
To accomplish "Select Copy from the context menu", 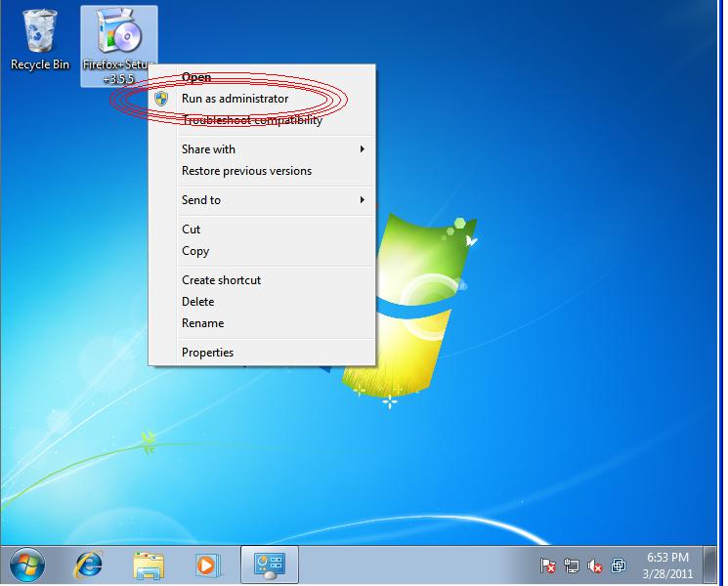I will [262, 251].
